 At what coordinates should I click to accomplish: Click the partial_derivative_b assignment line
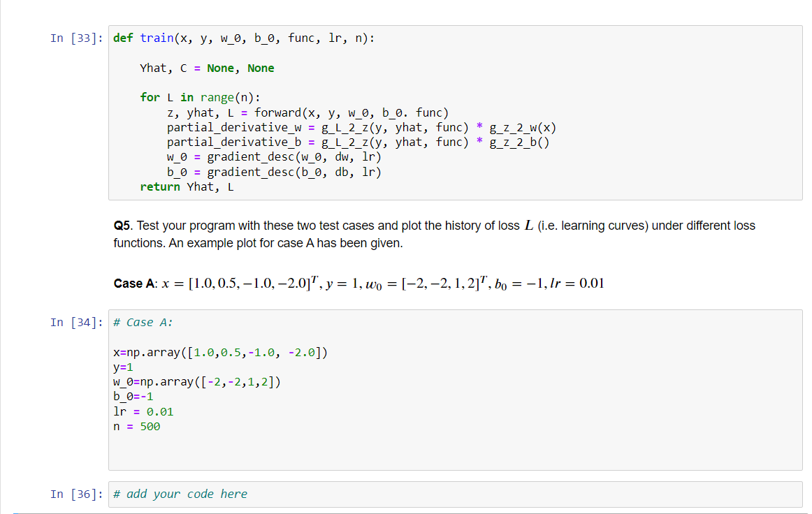click(x=358, y=142)
